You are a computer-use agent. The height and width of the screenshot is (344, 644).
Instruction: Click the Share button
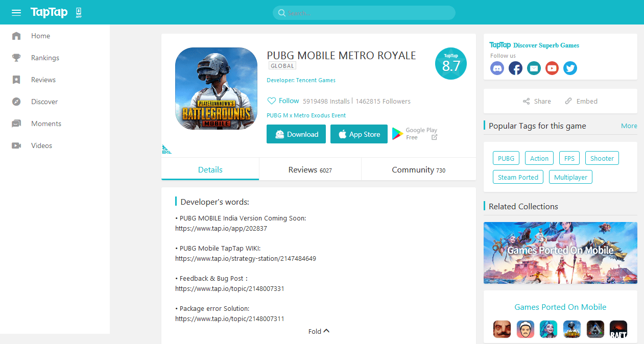537,101
